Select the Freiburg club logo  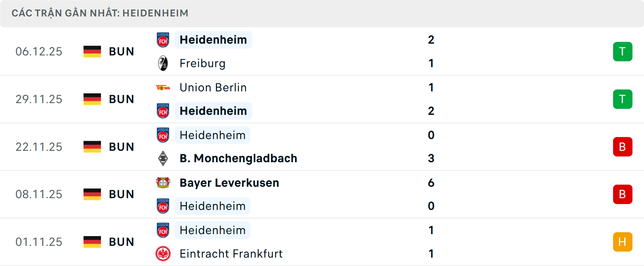(x=163, y=63)
